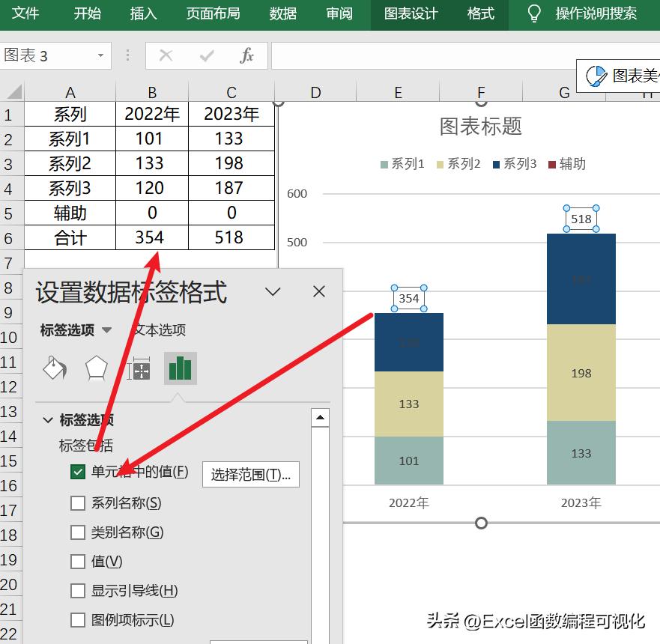The height and width of the screenshot is (644, 660).
Task: Open the Size & Properties icon
Action: [x=139, y=368]
